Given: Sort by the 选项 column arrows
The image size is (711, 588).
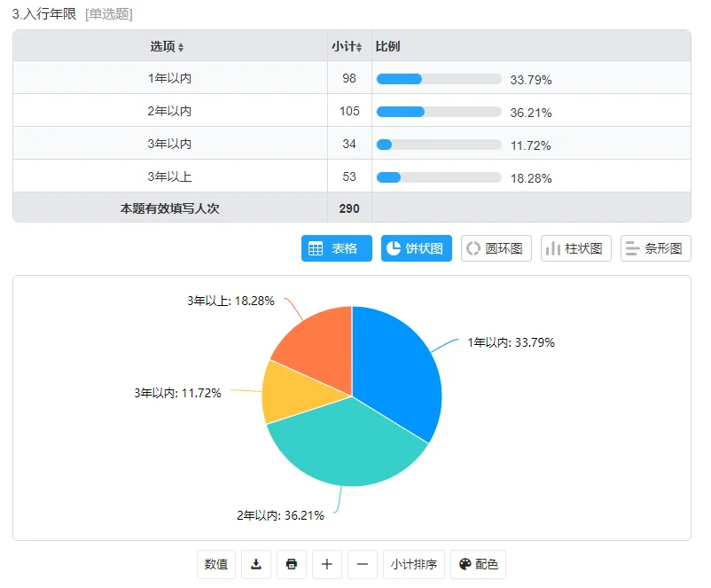Looking at the screenshot, I should 181,47.
